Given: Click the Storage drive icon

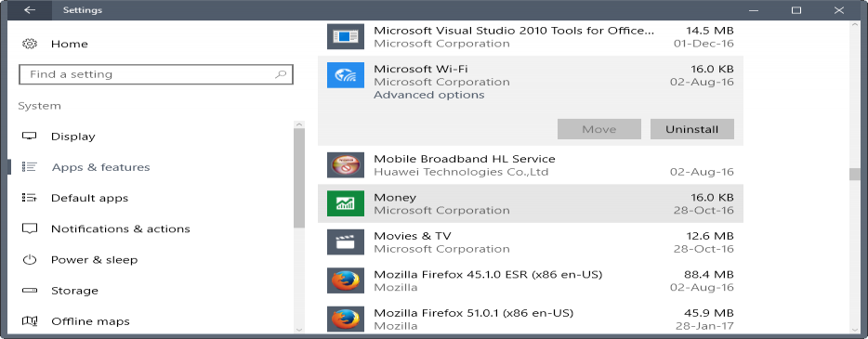Looking at the screenshot, I should [30, 291].
